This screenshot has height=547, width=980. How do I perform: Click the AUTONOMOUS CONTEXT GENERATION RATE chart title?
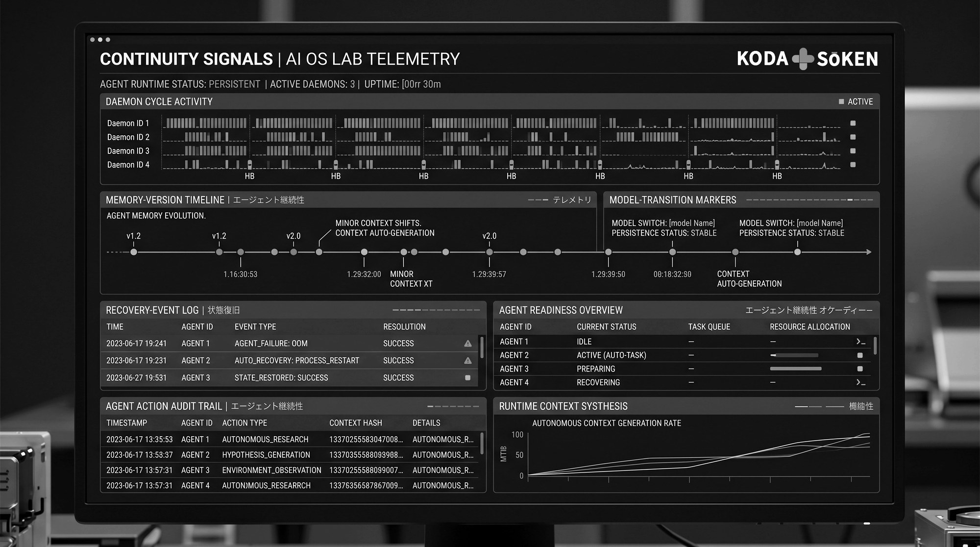tap(607, 423)
